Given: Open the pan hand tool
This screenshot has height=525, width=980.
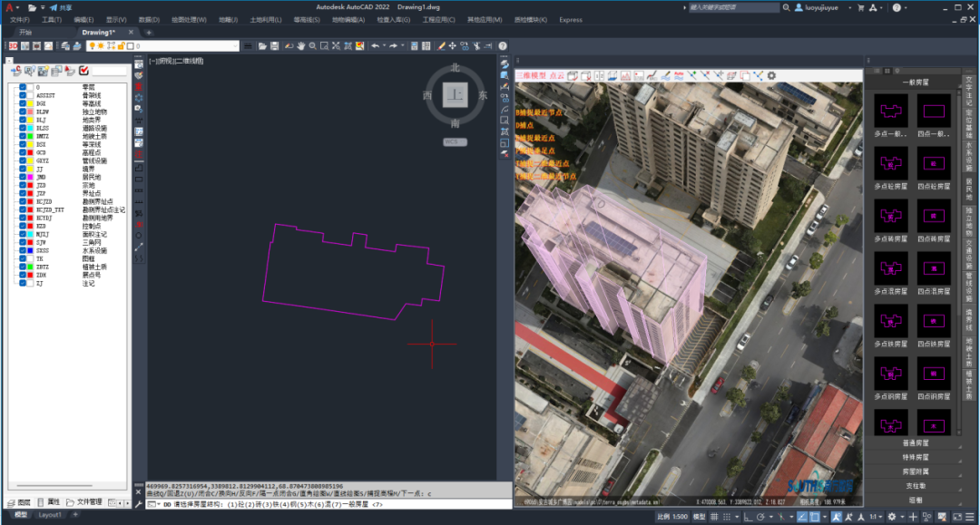Looking at the screenshot, I should pyautogui.click(x=300, y=46).
